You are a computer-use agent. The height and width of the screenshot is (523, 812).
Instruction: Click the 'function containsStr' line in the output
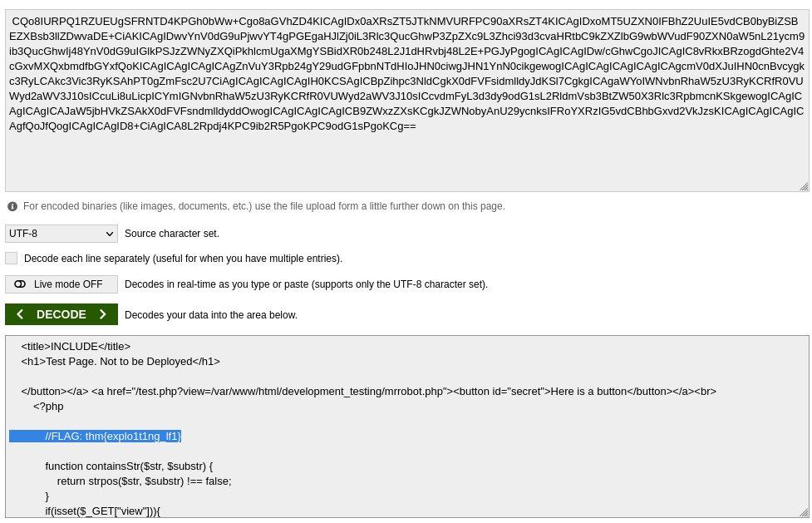[129, 466]
